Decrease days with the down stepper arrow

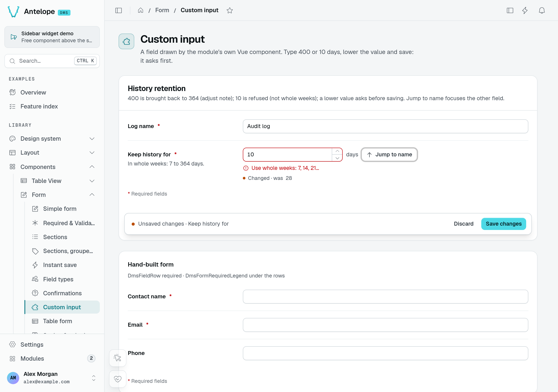pos(337,158)
